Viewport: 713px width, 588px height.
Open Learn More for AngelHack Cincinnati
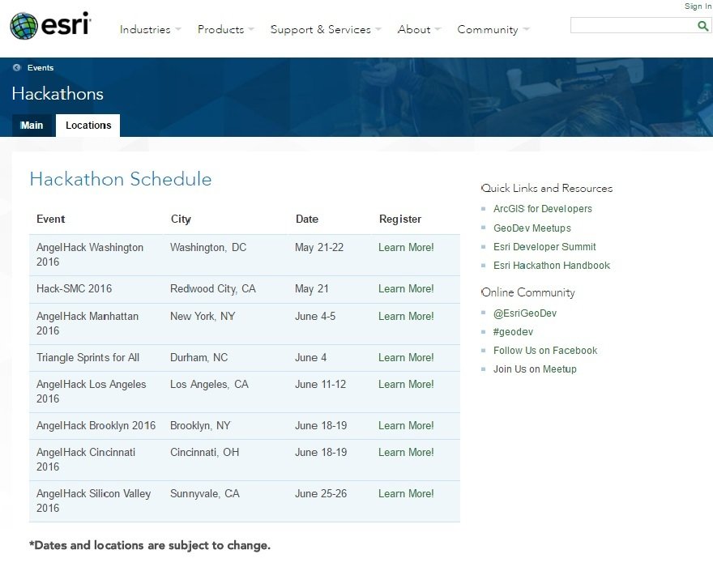406,453
